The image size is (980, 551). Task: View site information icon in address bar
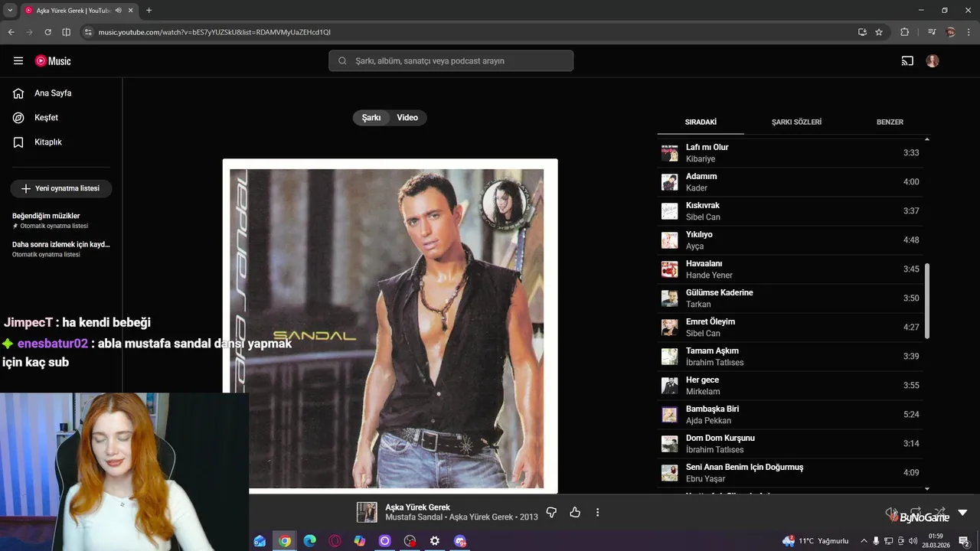click(88, 32)
